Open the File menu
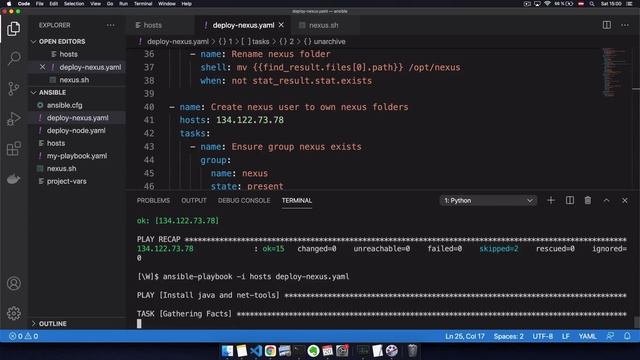640x360 pixels. pyautogui.click(x=40, y=4)
